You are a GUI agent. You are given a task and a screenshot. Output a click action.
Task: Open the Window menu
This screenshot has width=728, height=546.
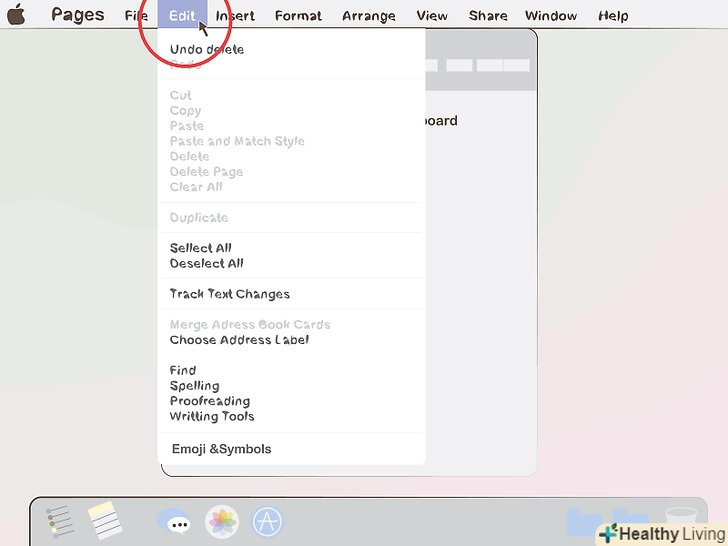(x=551, y=16)
